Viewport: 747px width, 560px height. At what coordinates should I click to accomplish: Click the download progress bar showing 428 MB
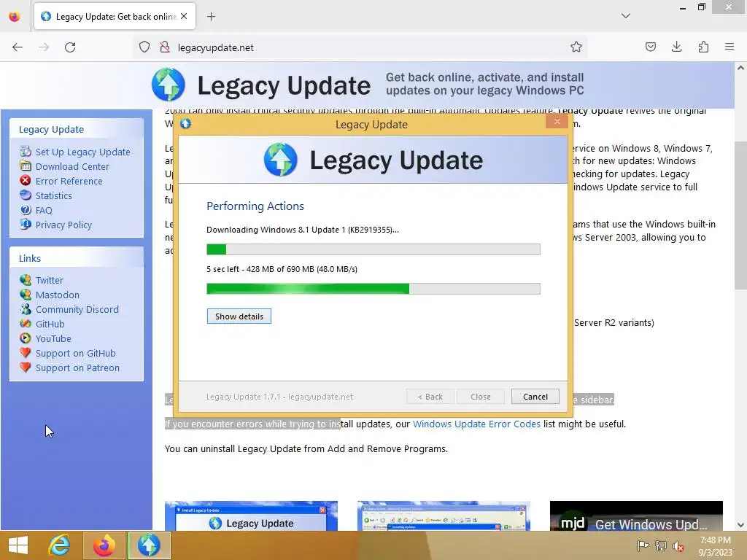tap(373, 289)
